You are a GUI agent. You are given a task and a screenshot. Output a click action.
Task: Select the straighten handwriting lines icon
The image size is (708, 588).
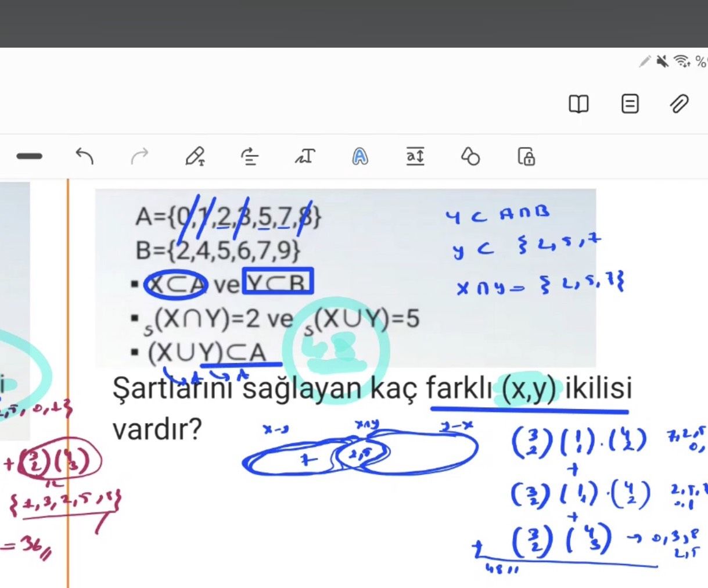tap(250, 157)
